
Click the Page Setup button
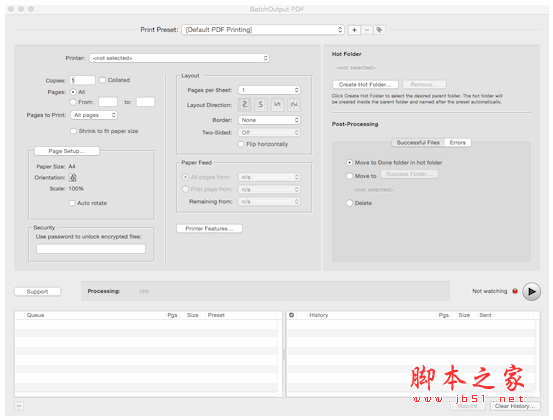pos(67,151)
